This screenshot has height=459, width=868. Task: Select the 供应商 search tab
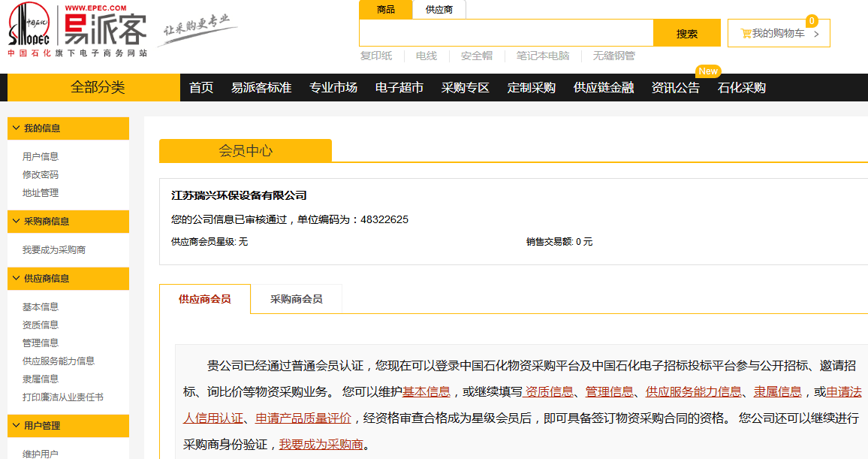(x=439, y=10)
